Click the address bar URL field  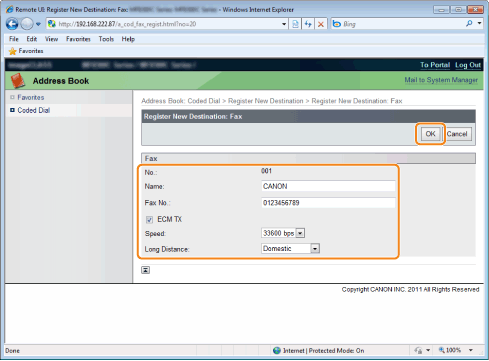168,24
